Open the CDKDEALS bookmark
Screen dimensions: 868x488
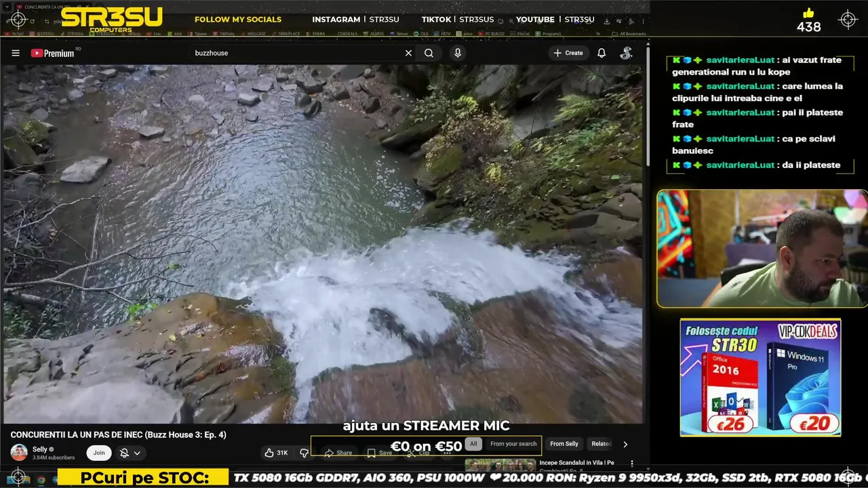point(346,33)
